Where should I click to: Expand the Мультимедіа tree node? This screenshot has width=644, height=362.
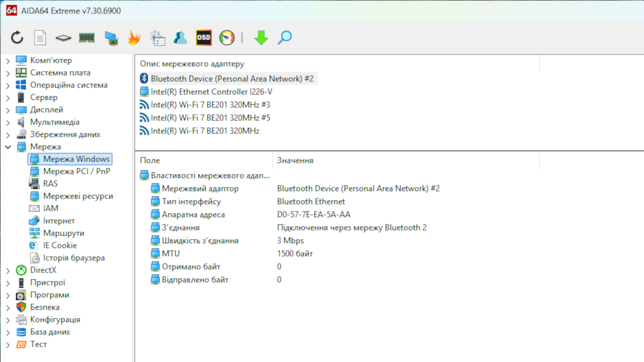(x=8, y=123)
